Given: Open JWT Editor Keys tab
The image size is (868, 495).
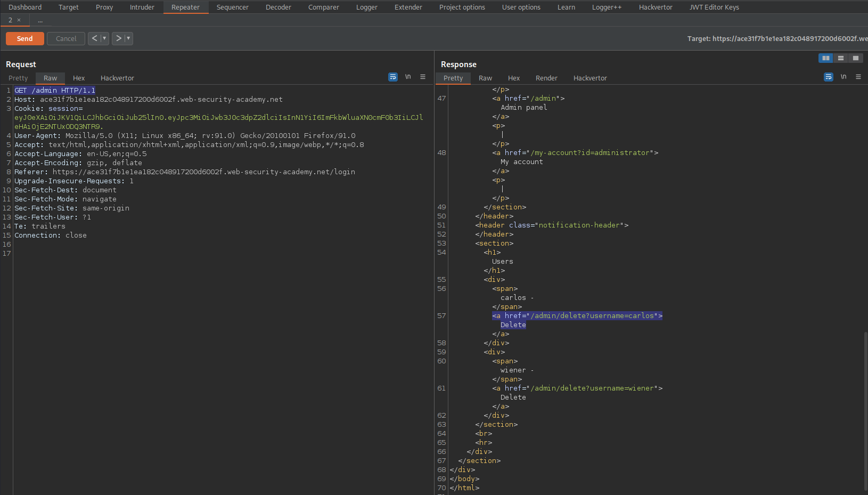Looking at the screenshot, I should 714,7.
